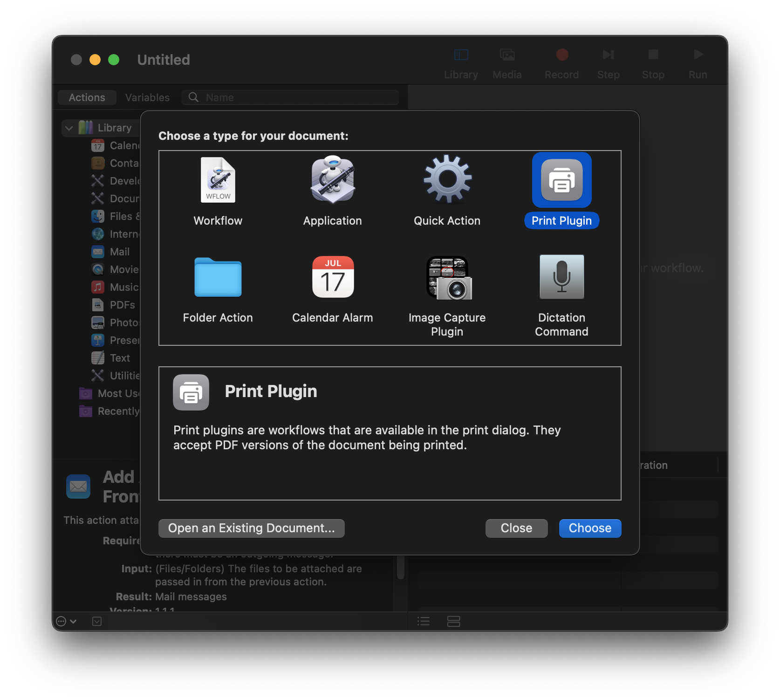Switch to the Variables tab

click(x=147, y=97)
